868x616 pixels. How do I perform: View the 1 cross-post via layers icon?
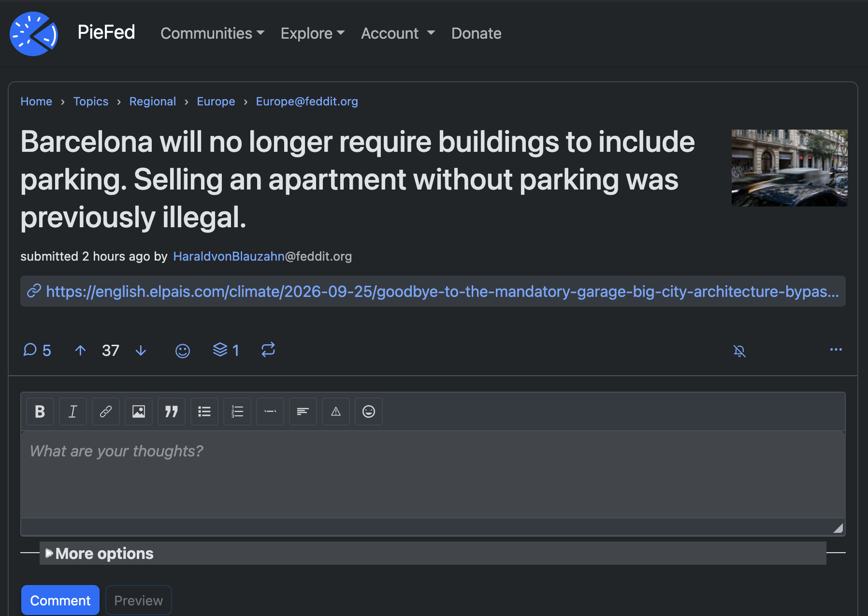pos(226,350)
